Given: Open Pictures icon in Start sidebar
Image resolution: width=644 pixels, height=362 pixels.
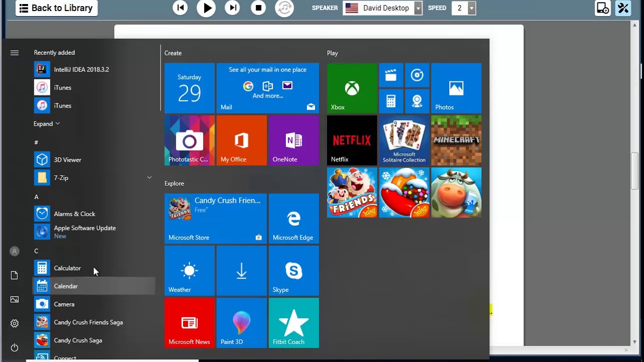Looking at the screenshot, I should [x=15, y=299].
